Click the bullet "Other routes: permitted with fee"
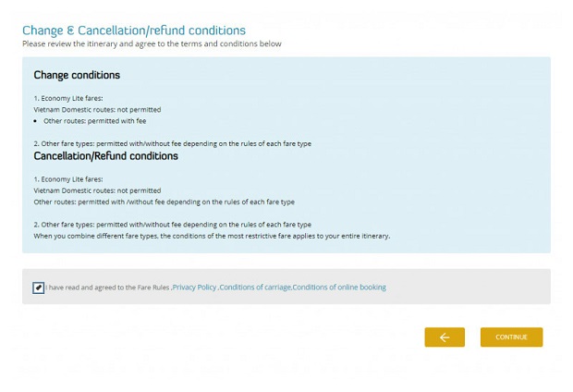Viewport: 573px width, 392px height. pos(94,121)
